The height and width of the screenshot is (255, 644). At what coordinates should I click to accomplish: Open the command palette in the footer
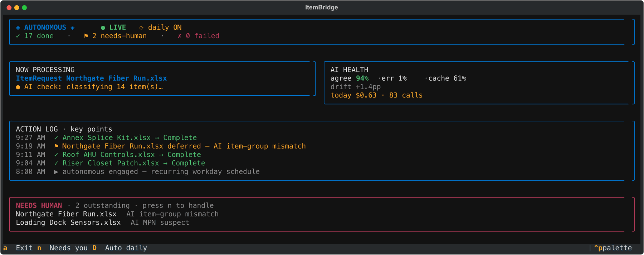pos(613,248)
